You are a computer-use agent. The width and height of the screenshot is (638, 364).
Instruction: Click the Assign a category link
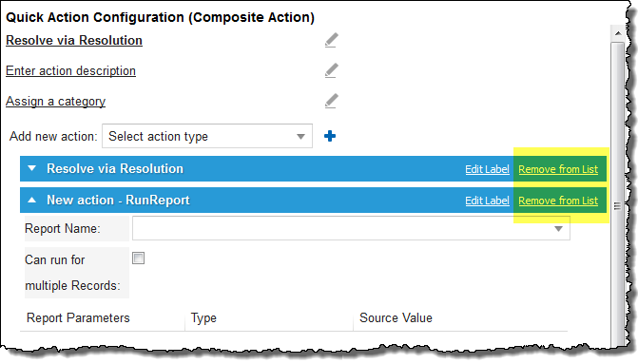pyautogui.click(x=55, y=102)
